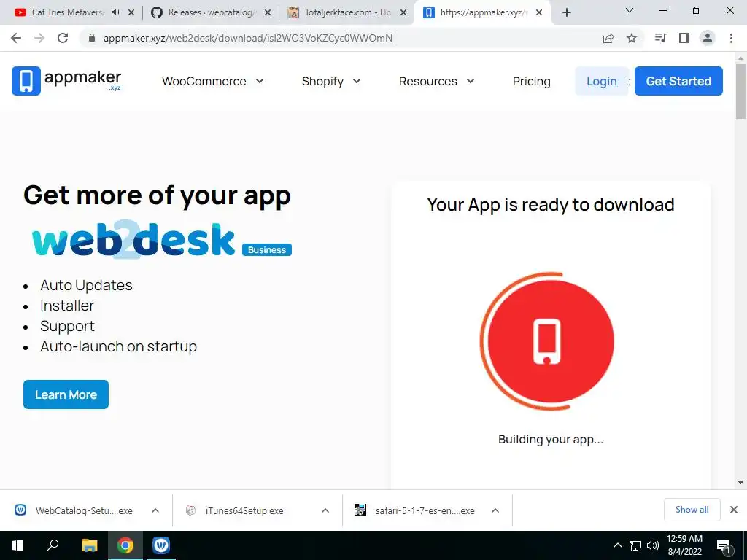
Task: Open the network tray icon
Action: [x=635, y=545]
